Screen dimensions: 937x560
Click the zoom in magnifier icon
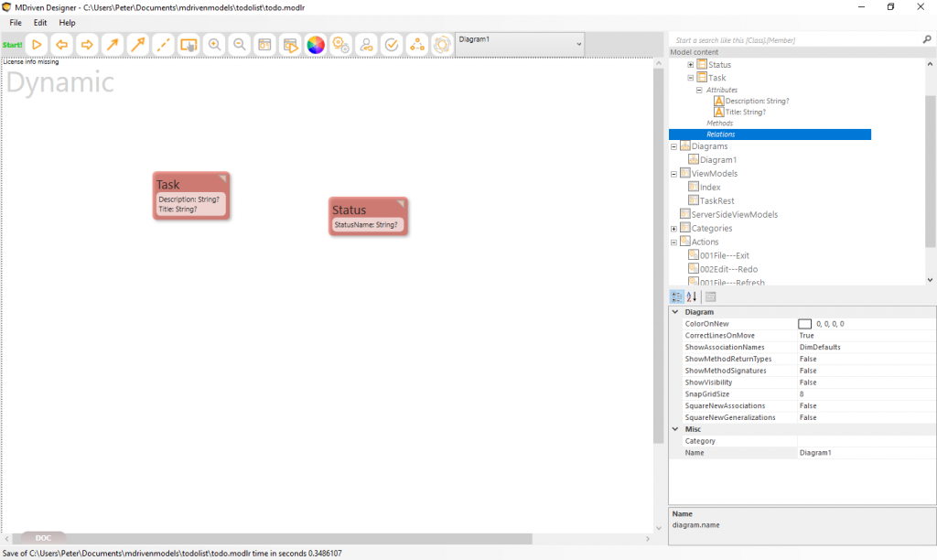pos(214,45)
